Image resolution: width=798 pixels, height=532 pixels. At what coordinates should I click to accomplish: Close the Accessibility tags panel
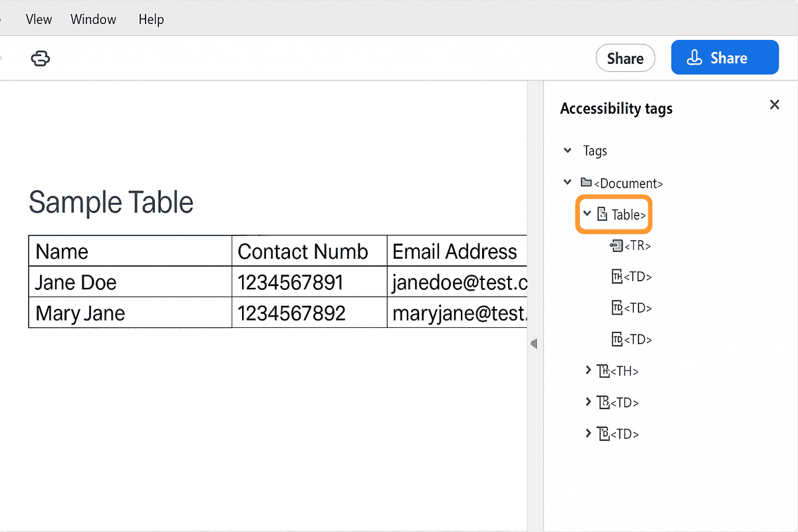774,104
